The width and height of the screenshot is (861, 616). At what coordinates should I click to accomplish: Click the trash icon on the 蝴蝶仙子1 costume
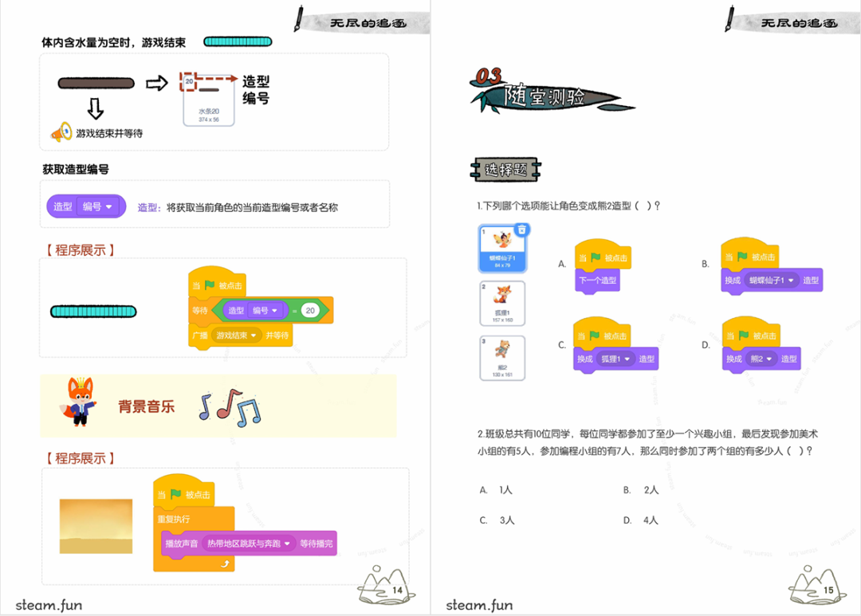(521, 230)
